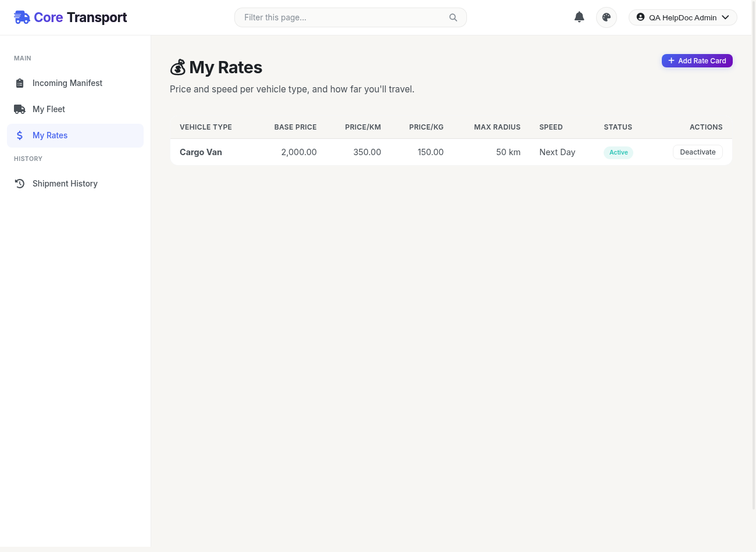Click the 150.00 price per kg value

(430, 152)
